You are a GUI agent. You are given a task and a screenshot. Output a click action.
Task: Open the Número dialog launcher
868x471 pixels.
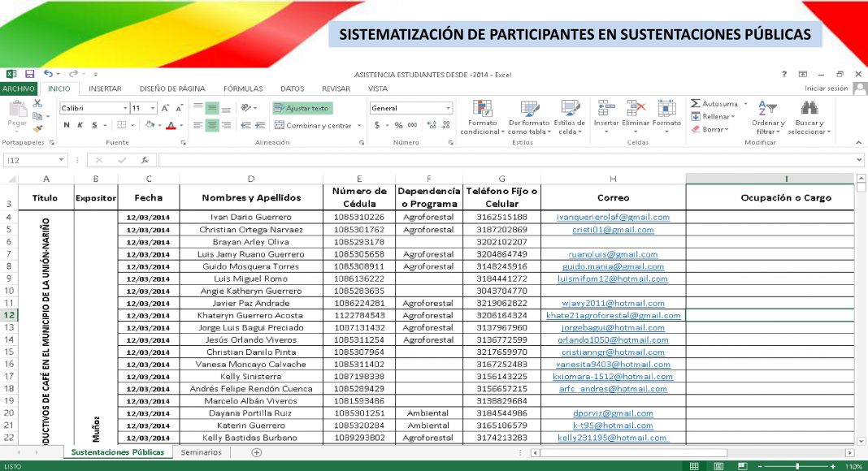tap(450, 143)
